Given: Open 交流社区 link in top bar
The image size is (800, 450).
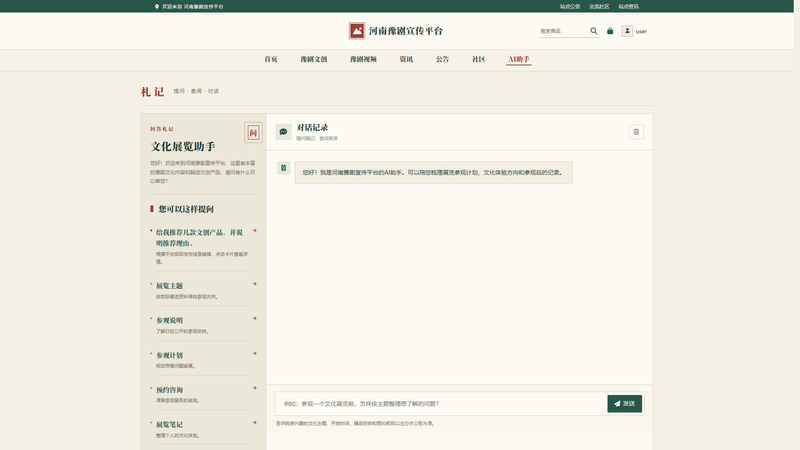Looking at the screenshot, I should coord(599,7).
